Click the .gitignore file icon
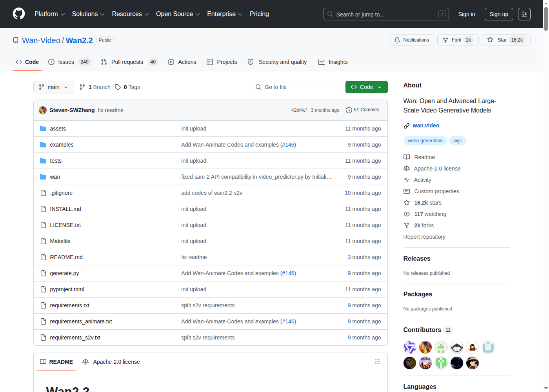The width and height of the screenshot is (549, 392). pos(43,193)
